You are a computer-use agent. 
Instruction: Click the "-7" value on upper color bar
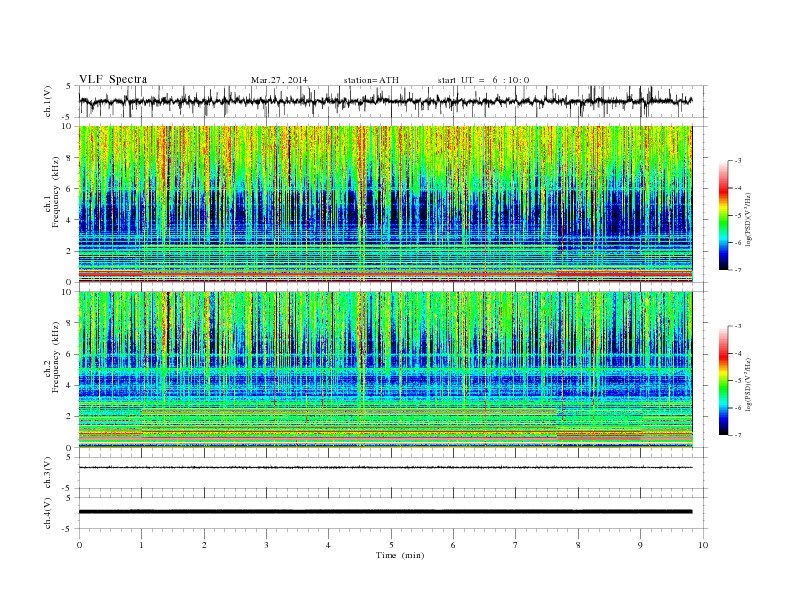[x=737, y=270]
